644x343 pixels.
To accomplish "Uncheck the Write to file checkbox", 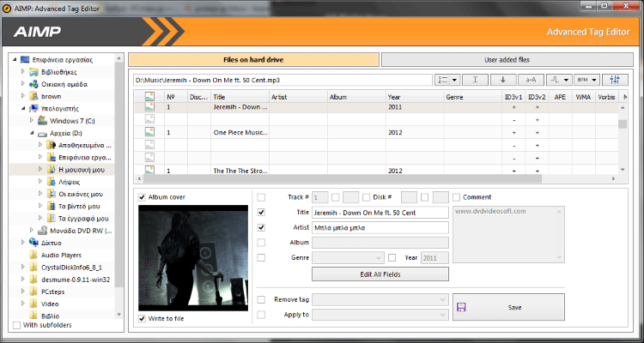I will tap(142, 318).
